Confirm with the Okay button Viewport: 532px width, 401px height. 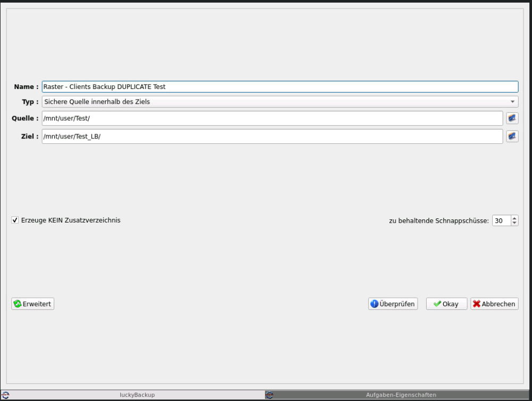click(x=446, y=304)
